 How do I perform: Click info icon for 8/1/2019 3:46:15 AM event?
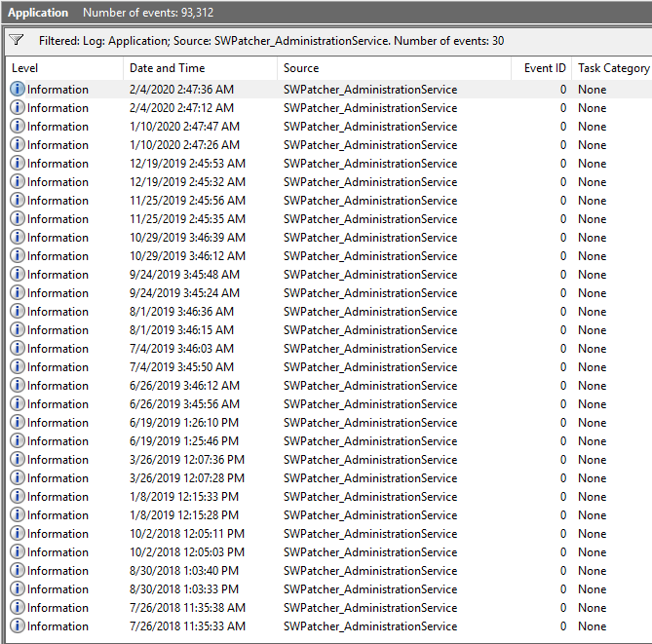(x=17, y=329)
